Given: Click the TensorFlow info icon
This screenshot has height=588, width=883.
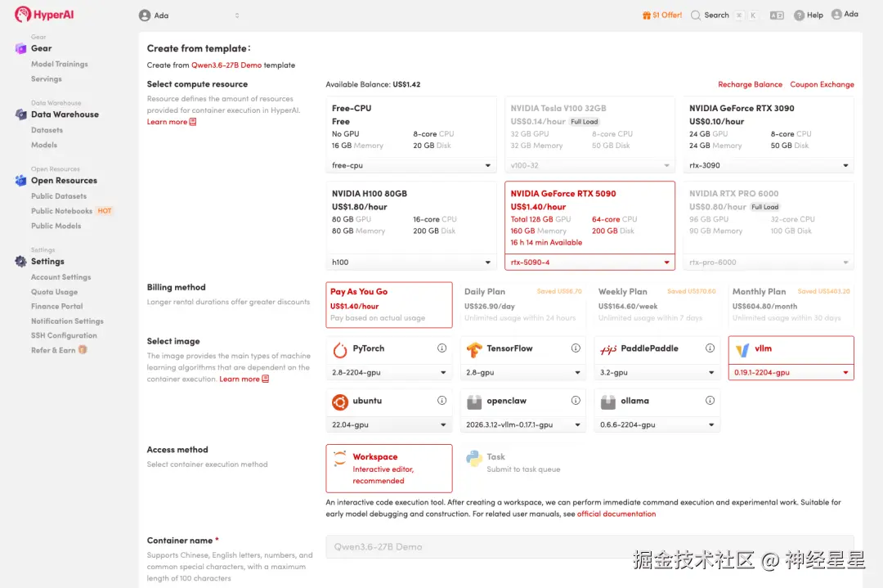Looking at the screenshot, I should [x=576, y=348].
